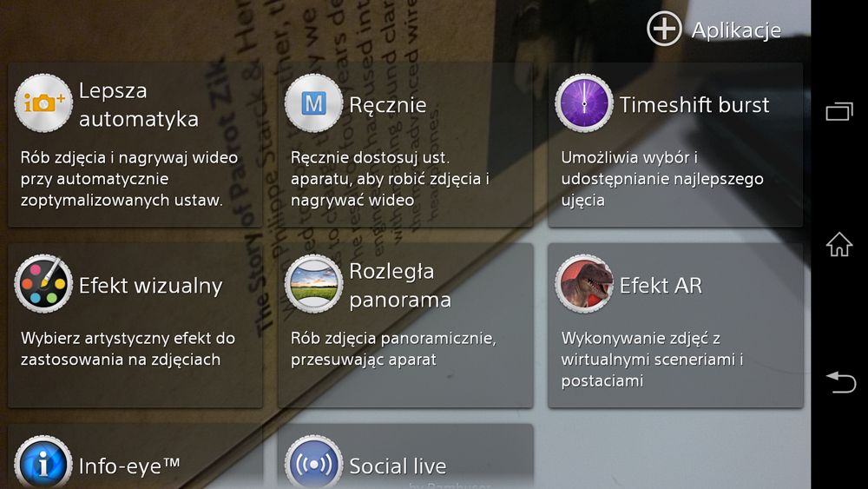Open the Efekt AR dinosaur icon
This screenshot has width=868, height=489.
point(584,284)
